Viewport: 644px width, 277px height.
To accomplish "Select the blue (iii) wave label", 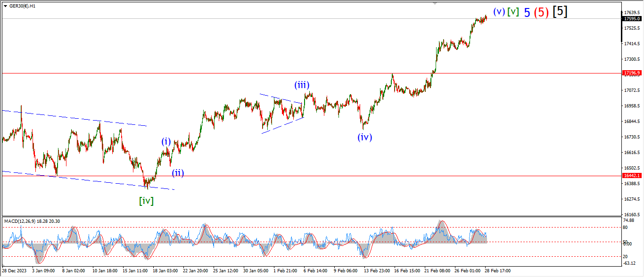I will (302, 85).
